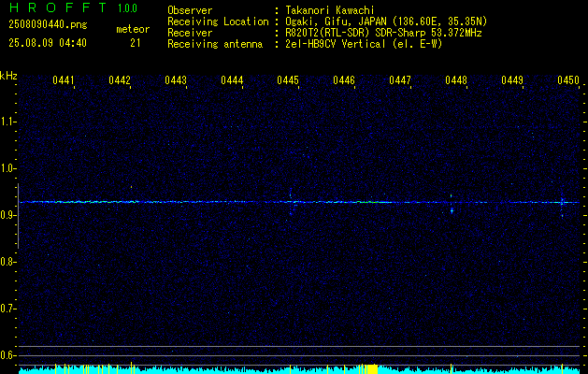Click the gray vertical range bar beside 0.9 kHz

[x=18, y=216]
